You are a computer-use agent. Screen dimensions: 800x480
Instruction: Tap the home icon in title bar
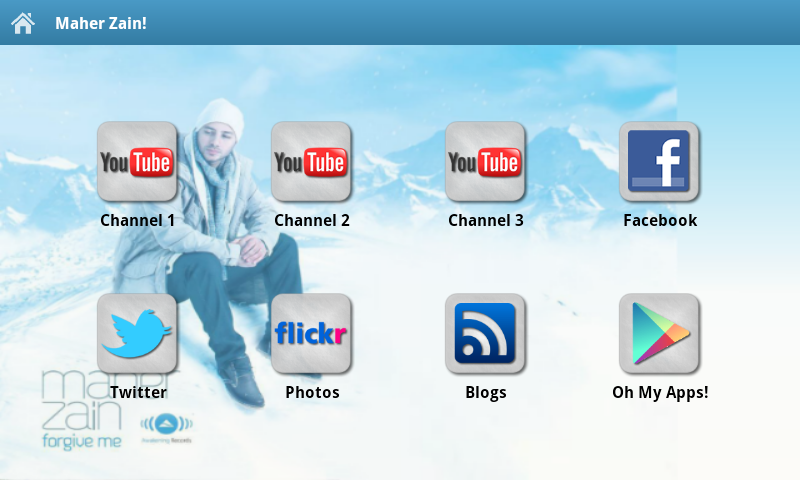point(23,23)
